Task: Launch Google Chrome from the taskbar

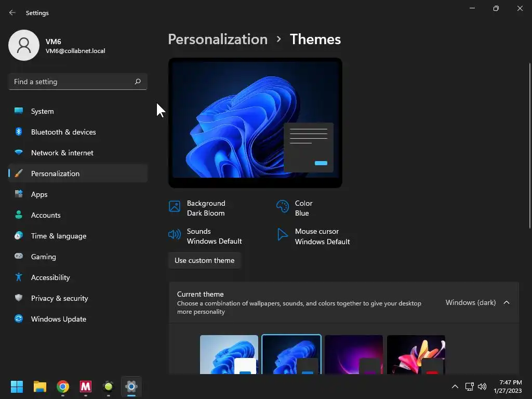Action: click(63, 387)
